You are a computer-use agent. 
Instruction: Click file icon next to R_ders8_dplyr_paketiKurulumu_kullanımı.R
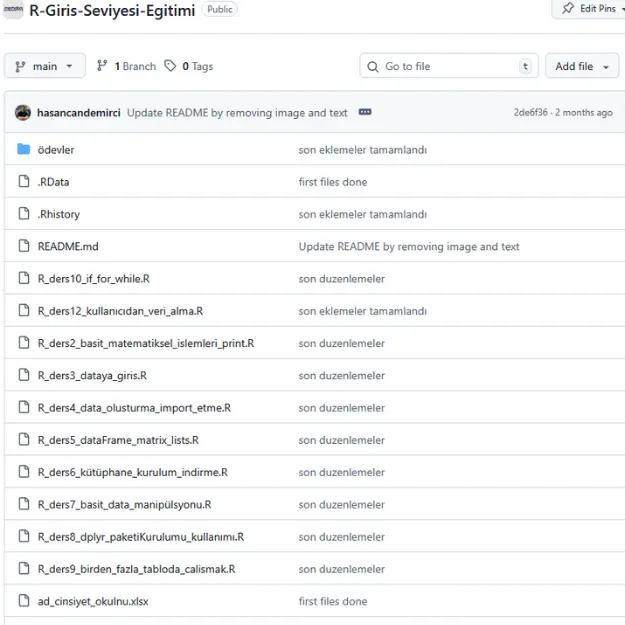24,537
